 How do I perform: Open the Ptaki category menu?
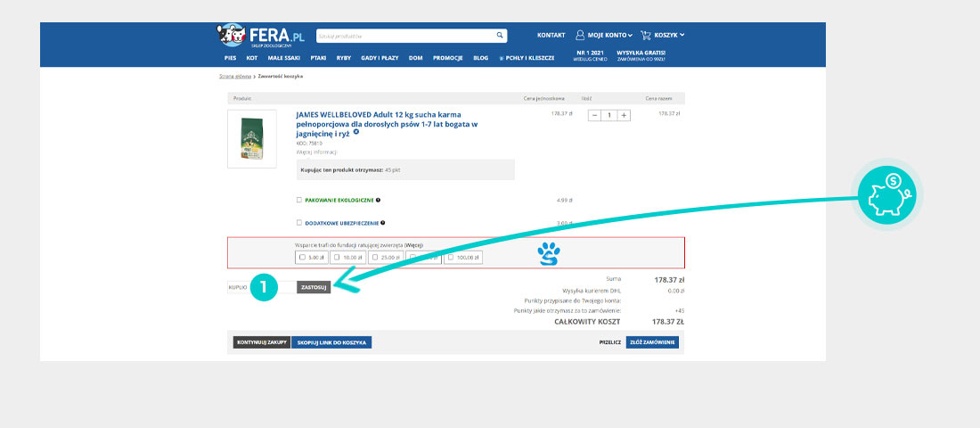point(318,58)
